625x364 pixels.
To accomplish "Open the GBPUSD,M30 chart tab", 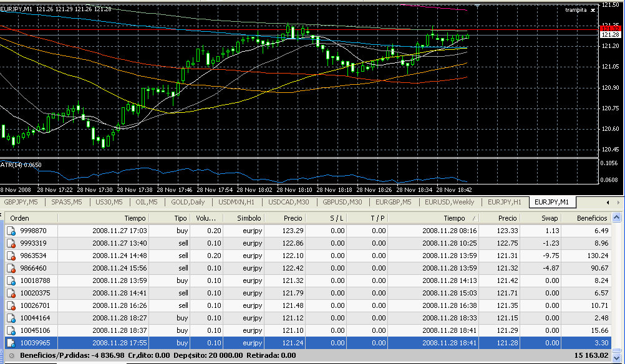I will tap(342, 202).
